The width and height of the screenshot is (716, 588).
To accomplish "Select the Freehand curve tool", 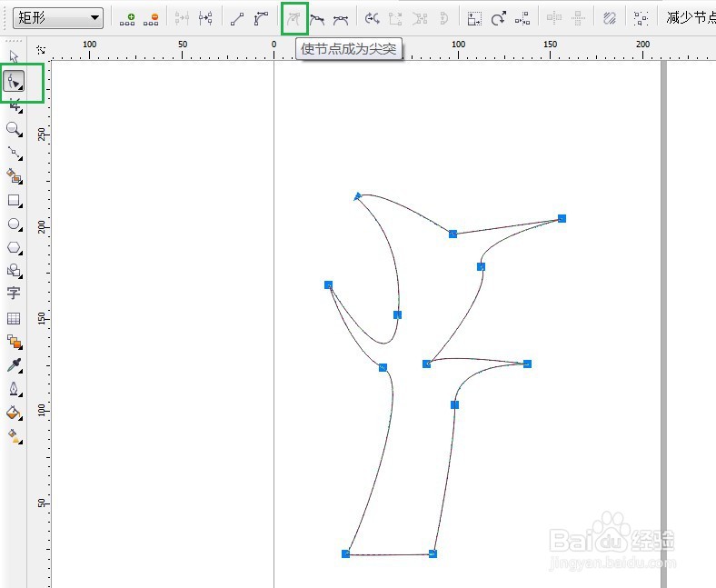I will tap(15, 153).
